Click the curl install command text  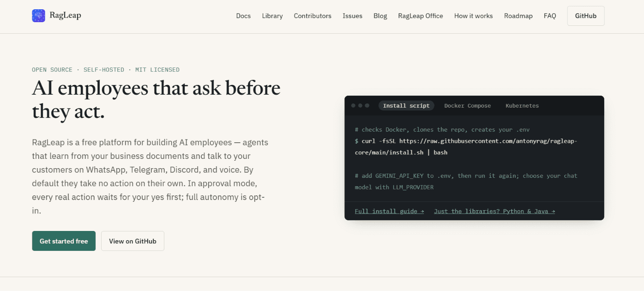(x=466, y=147)
